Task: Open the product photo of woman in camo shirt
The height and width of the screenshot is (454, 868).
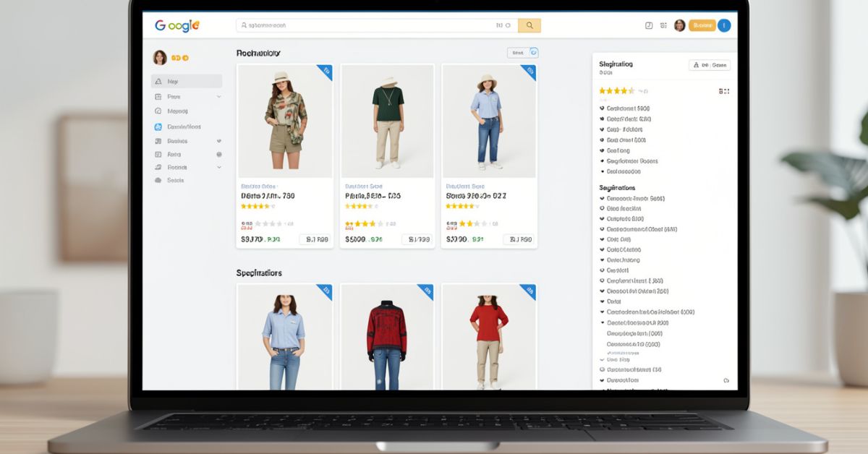Action: pos(284,121)
